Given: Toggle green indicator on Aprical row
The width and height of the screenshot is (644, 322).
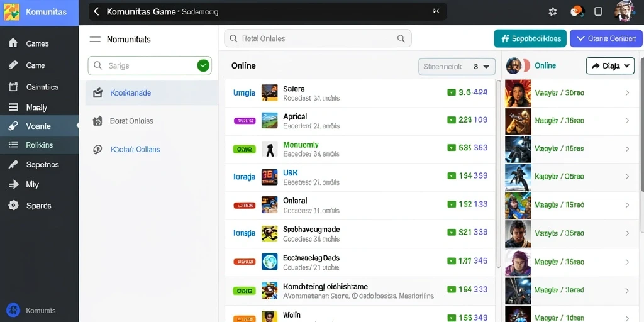Looking at the screenshot, I should click(452, 120).
